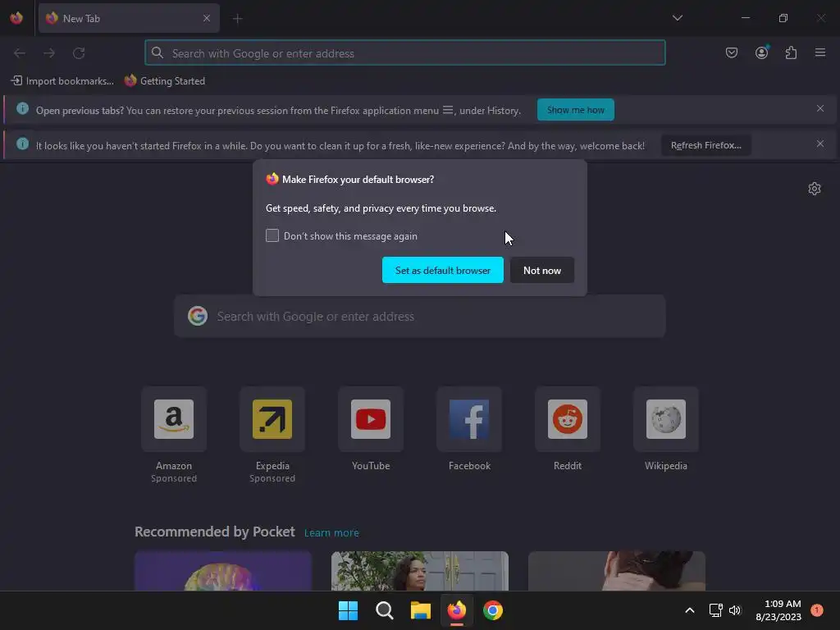Open the network status tray icon
Image resolution: width=840 pixels, height=630 pixels.
tap(715, 610)
